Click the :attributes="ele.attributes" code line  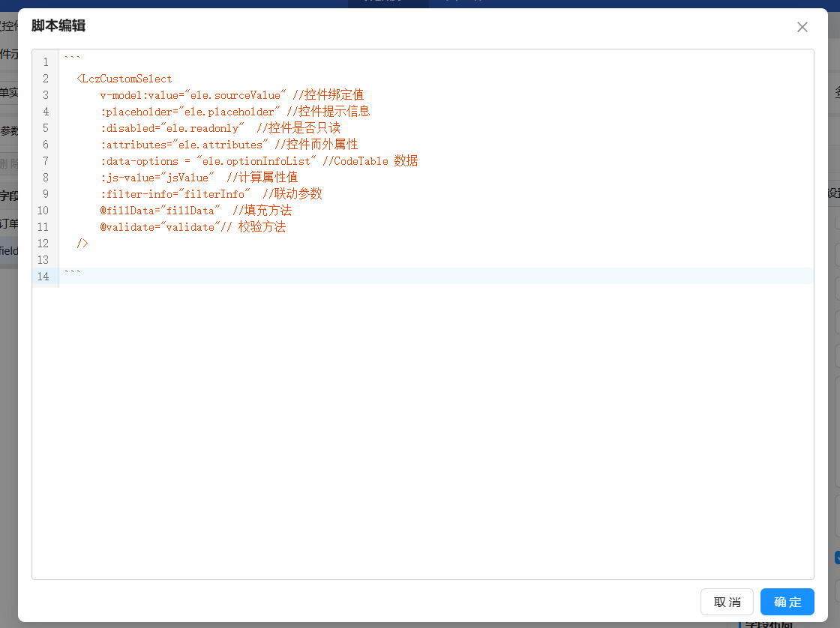pos(229,145)
